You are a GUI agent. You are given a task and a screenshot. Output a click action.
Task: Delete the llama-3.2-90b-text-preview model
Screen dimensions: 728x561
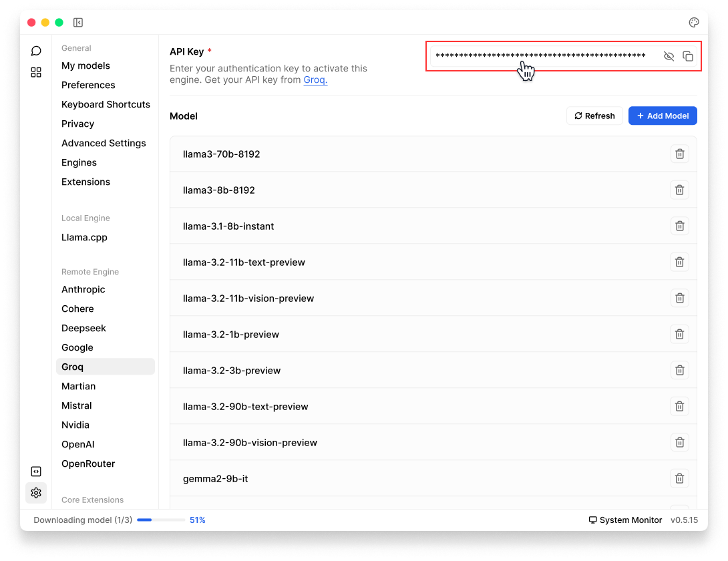click(x=679, y=406)
